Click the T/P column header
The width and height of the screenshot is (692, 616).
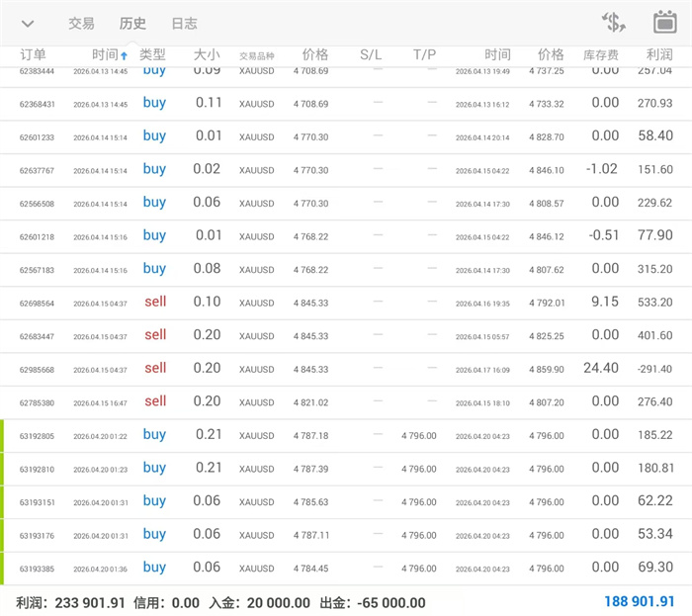[424, 54]
